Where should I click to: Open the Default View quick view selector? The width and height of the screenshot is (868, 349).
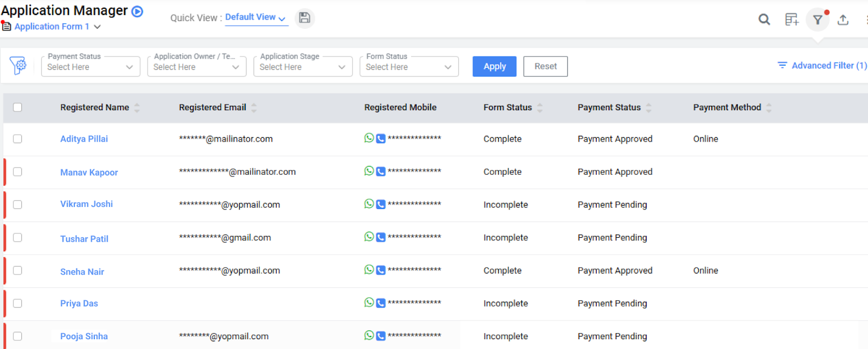255,17
